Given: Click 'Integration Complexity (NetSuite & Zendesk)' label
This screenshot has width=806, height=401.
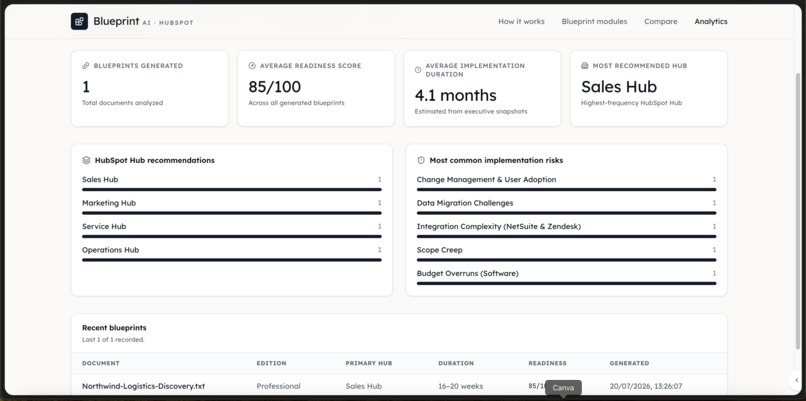Looking at the screenshot, I should point(499,226).
